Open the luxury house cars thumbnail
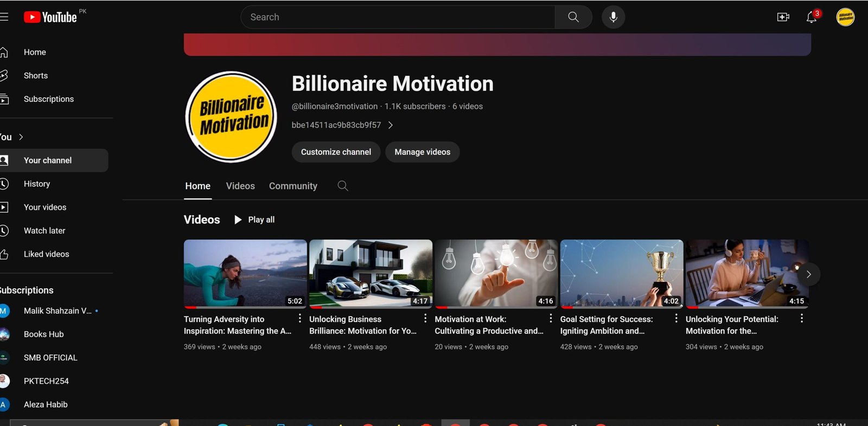This screenshot has width=868, height=426. tap(371, 274)
